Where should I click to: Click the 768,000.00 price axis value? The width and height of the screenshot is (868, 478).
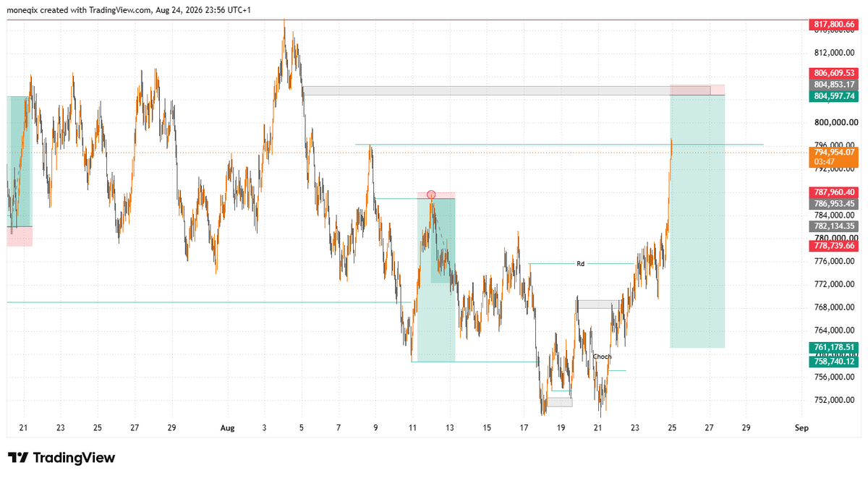(836, 307)
